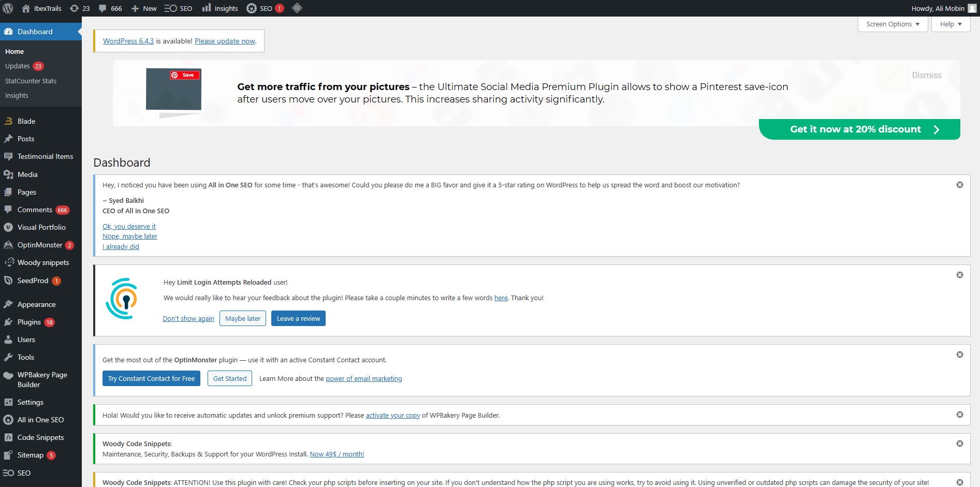This screenshot has height=487, width=980.
Task: Open the New content menu
Action: (144, 8)
